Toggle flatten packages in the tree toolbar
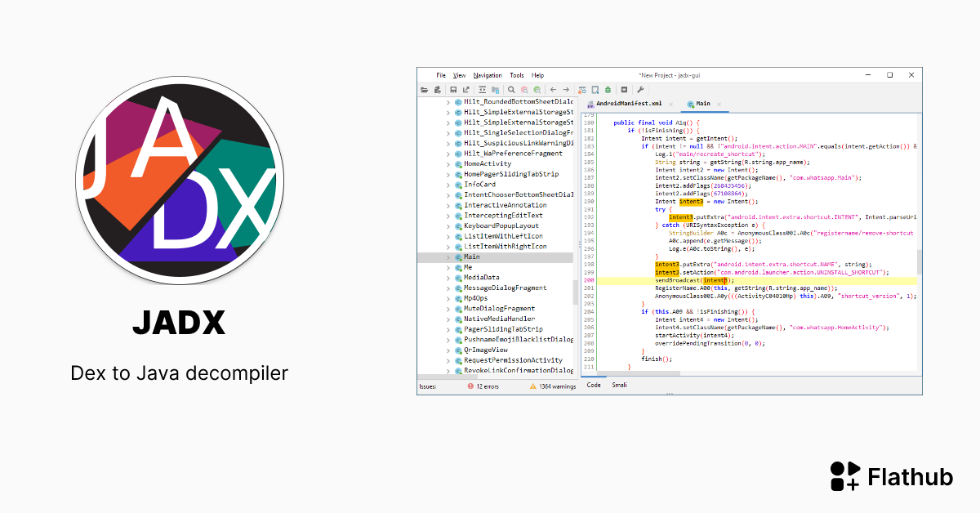Image resolution: width=980 pixels, height=513 pixels. point(496,90)
